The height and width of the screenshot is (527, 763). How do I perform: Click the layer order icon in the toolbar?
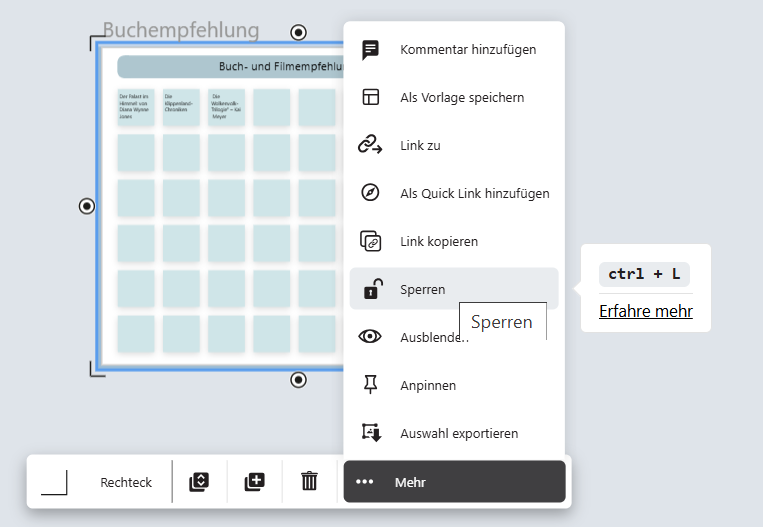(x=199, y=481)
